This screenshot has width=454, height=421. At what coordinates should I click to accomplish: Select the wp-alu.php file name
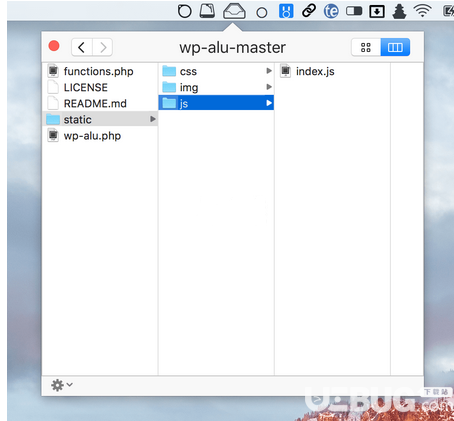coord(92,136)
